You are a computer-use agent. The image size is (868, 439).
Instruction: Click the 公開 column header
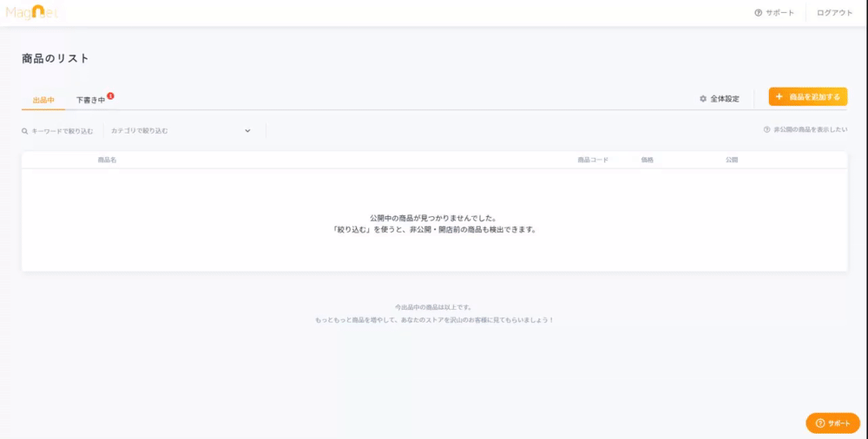(x=732, y=160)
